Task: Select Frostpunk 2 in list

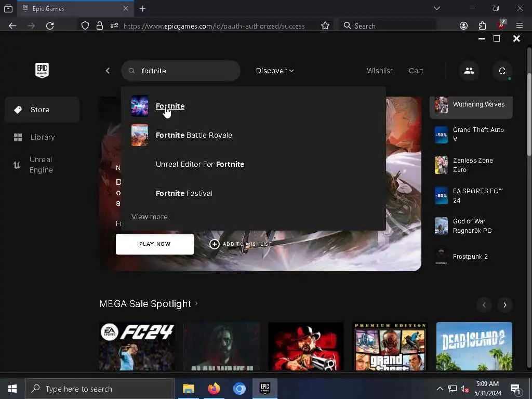Action: click(471, 257)
